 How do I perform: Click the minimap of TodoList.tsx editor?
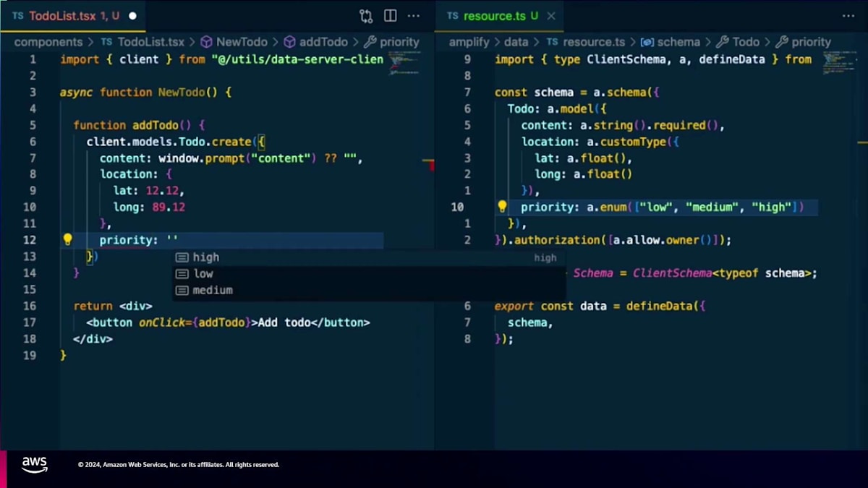403,65
